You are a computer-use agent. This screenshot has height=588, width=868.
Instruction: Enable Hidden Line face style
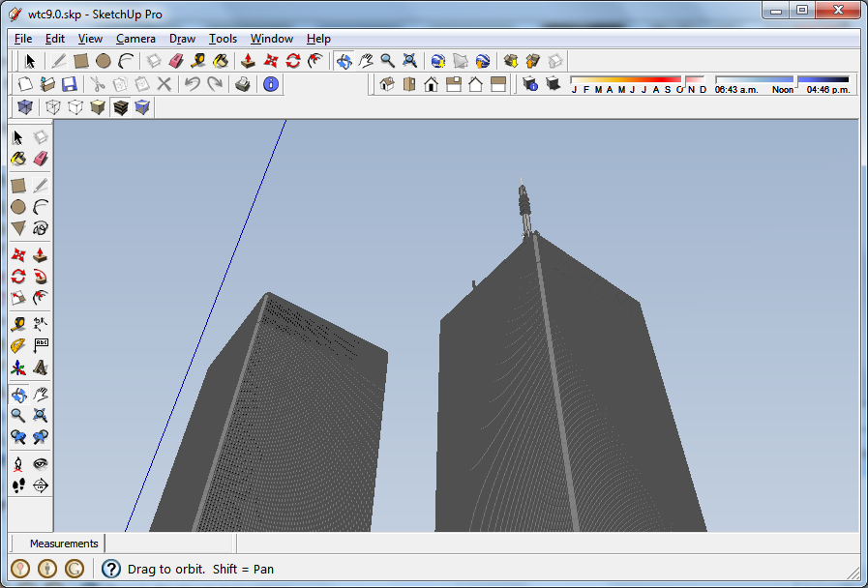pyautogui.click(x=75, y=106)
